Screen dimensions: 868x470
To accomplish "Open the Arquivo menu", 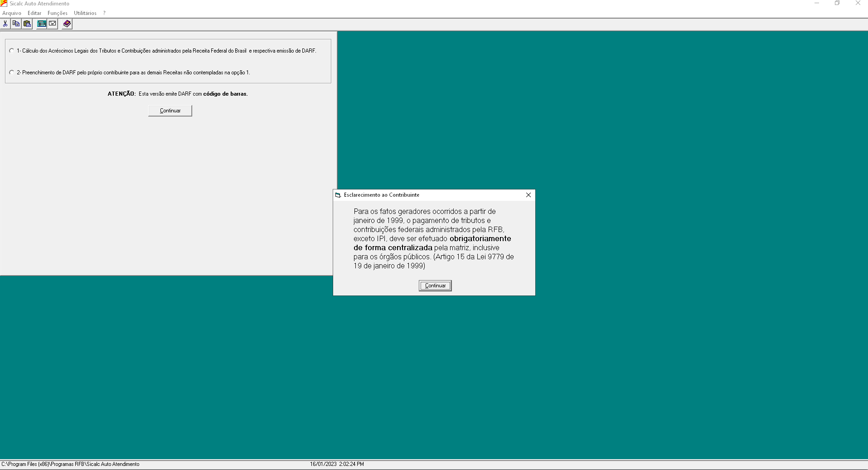I will coord(12,13).
